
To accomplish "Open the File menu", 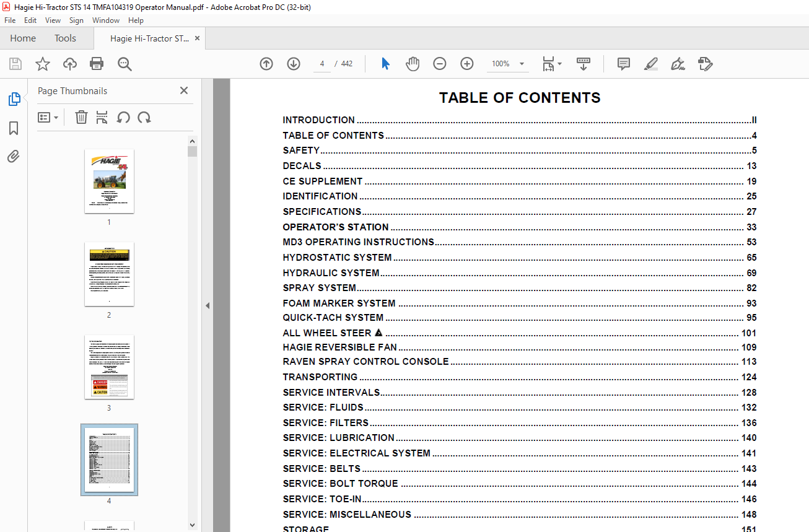I will click(10, 20).
